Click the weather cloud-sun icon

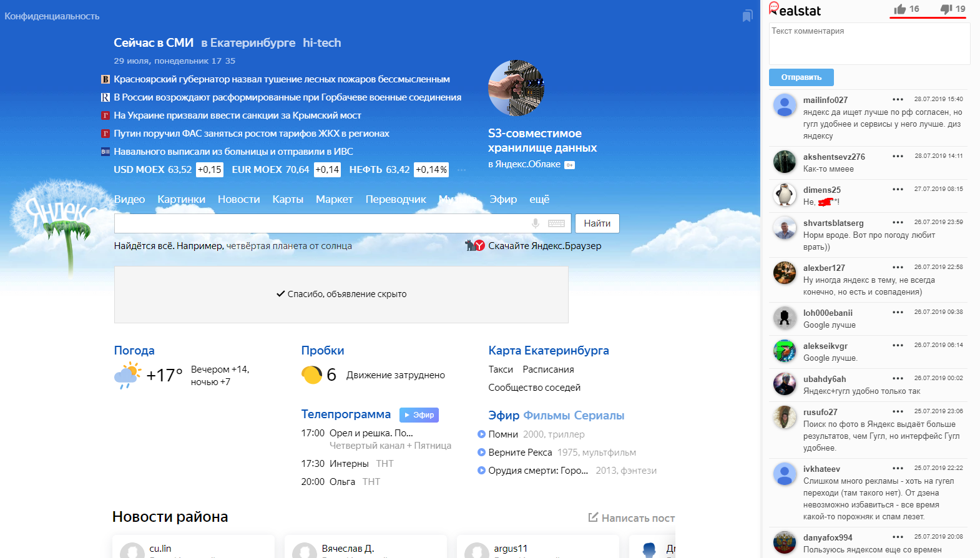pyautogui.click(x=127, y=374)
